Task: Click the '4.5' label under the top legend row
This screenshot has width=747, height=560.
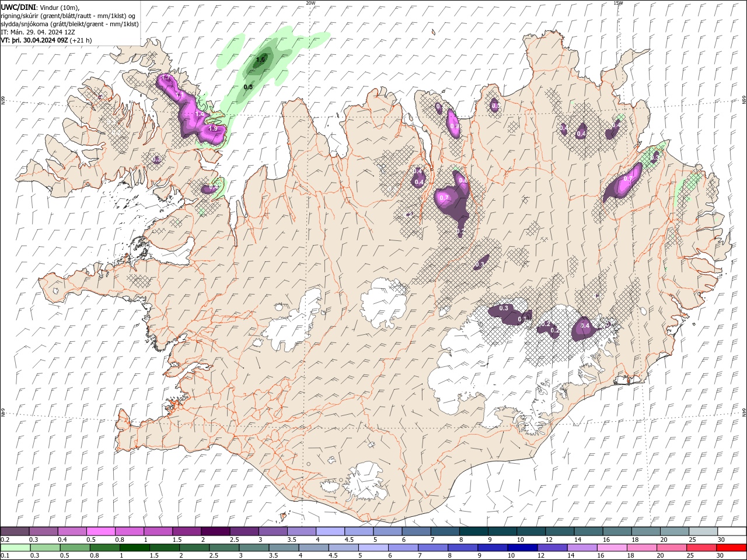Action: [x=349, y=540]
